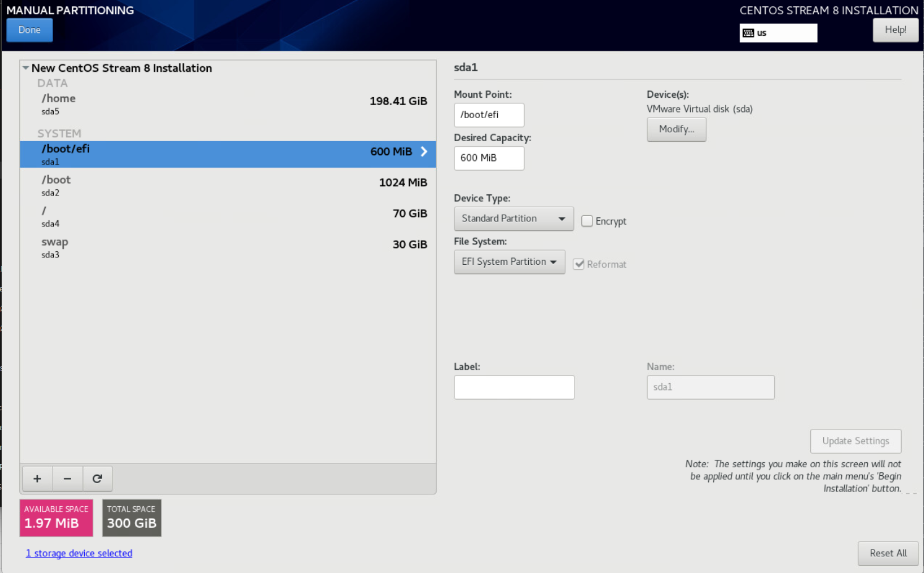
Task: Click the Done button
Action: click(x=30, y=30)
